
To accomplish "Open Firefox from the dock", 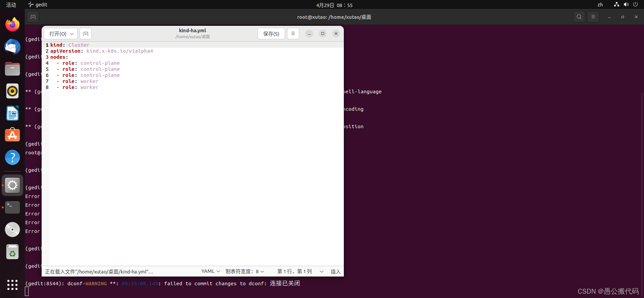I will click(12, 24).
